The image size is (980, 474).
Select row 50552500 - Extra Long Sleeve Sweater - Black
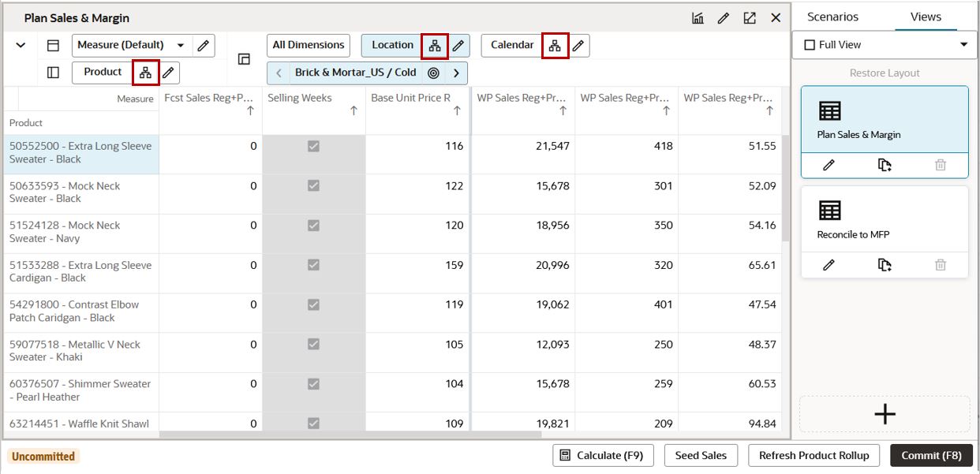point(80,153)
